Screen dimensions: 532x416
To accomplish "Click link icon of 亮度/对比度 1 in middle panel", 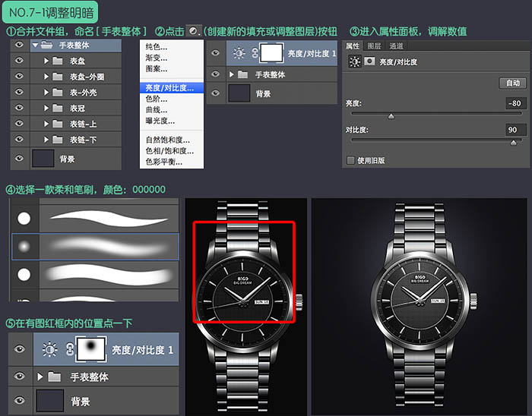I will [255, 53].
